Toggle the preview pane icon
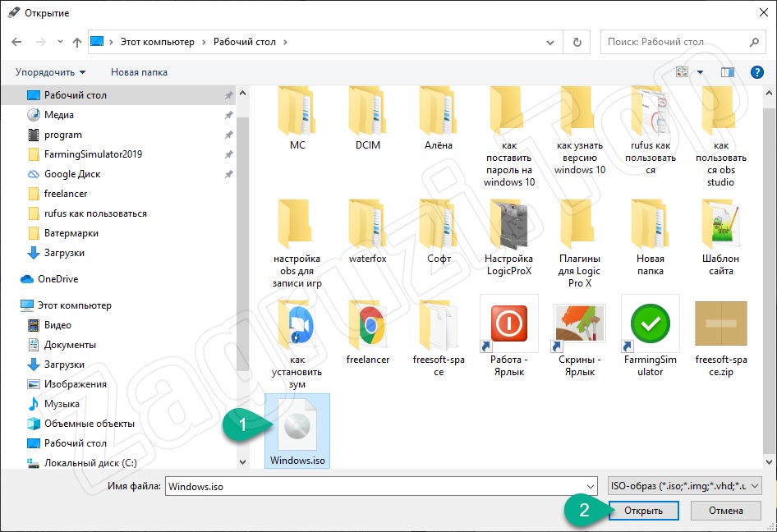 coord(727,72)
